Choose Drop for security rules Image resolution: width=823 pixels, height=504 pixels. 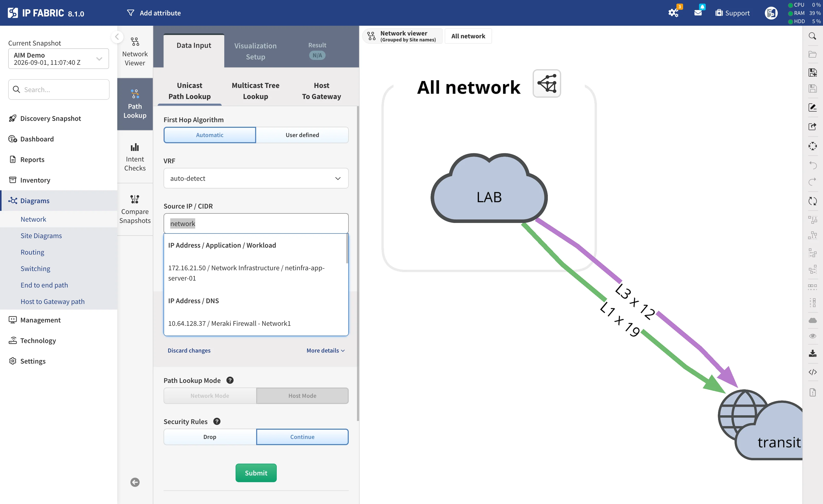pyautogui.click(x=210, y=437)
